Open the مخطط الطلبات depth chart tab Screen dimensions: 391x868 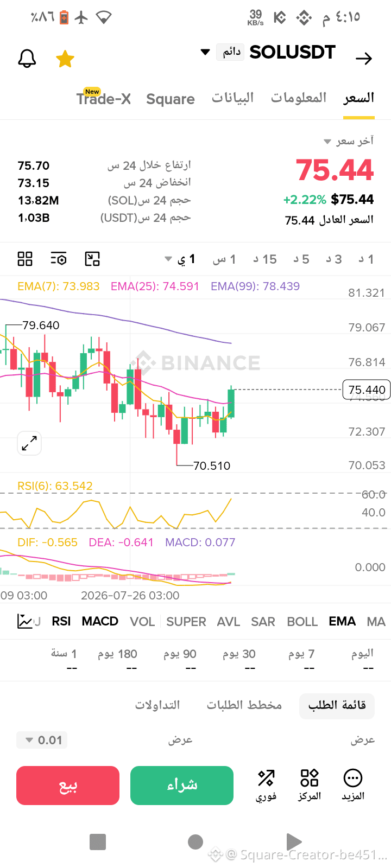[244, 705]
